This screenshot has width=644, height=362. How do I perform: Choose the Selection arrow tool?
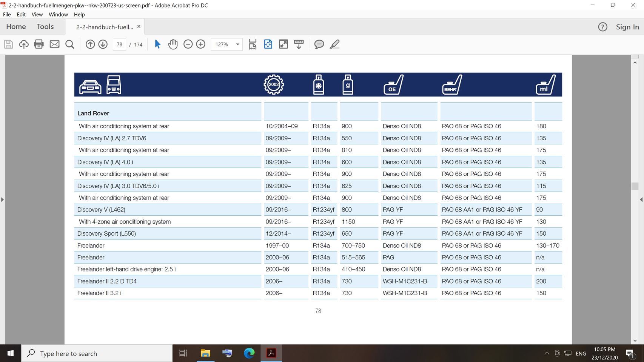pyautogui.click(x=158, y=44)
